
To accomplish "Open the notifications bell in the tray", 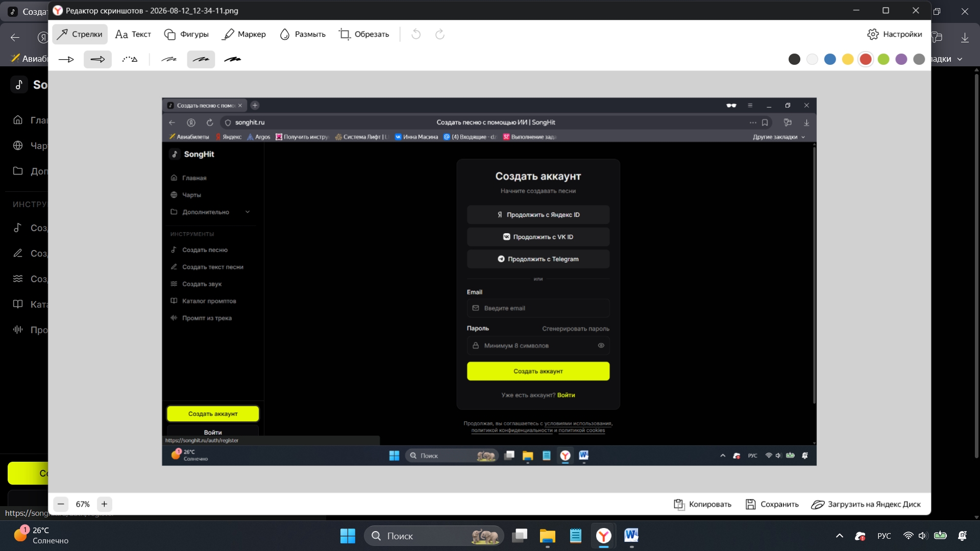I will (962, 536).
